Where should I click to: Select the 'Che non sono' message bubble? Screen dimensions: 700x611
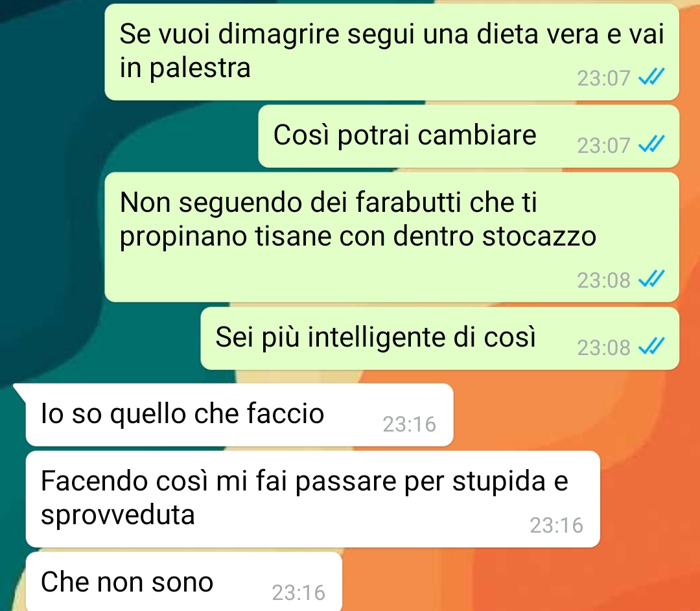pos(184,582)
